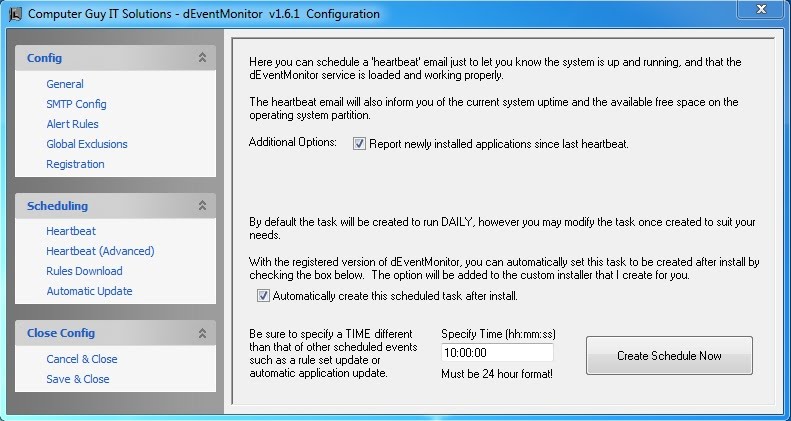Viewport: 791px width, 421px height.
Task: Open the General config page
Action: pos(65,84)
